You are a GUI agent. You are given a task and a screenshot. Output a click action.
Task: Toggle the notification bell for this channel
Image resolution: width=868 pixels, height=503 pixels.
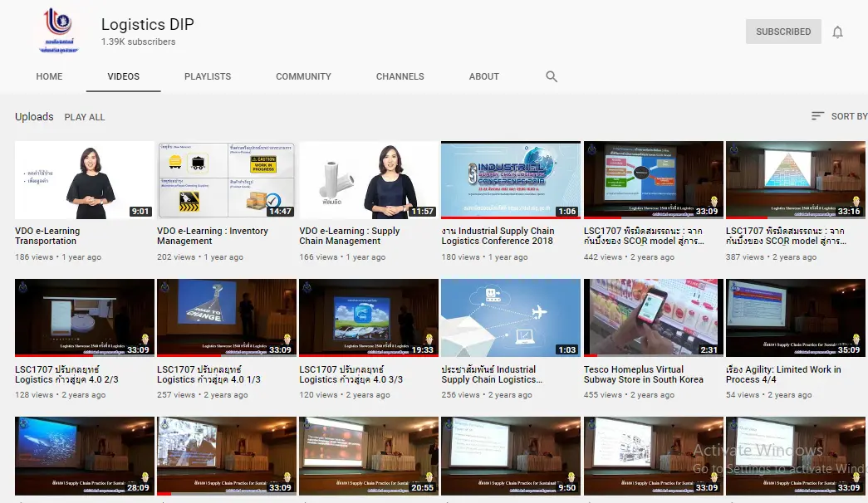click(x=838, y=32)
